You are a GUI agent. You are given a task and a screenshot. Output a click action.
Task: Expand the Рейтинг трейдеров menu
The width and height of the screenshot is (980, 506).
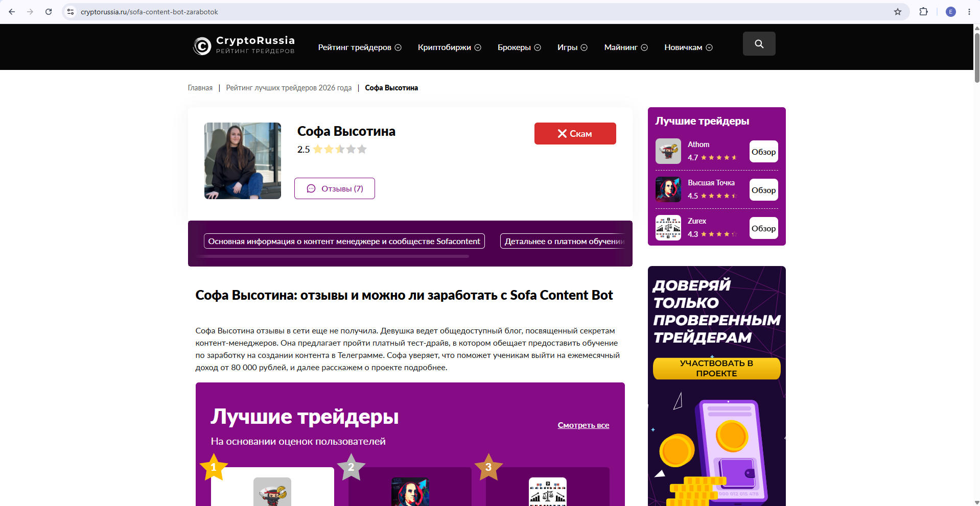click(360, 47)
